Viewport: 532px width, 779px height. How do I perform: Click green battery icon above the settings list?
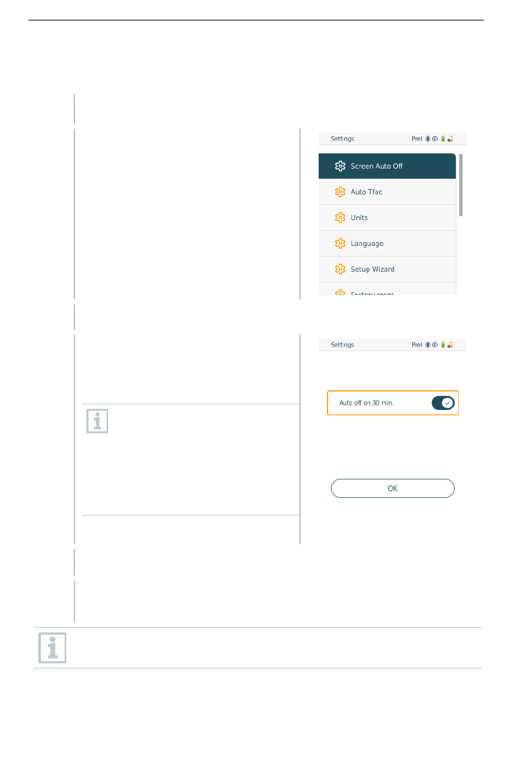pyautogui.click(x=443, y=139)
